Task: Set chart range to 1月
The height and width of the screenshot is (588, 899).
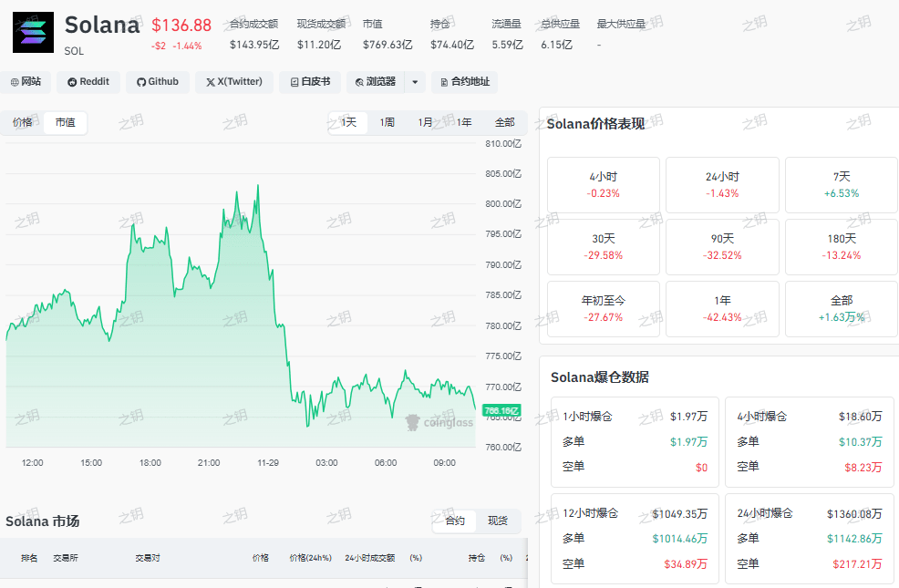Action: click(x=425, y=123)
